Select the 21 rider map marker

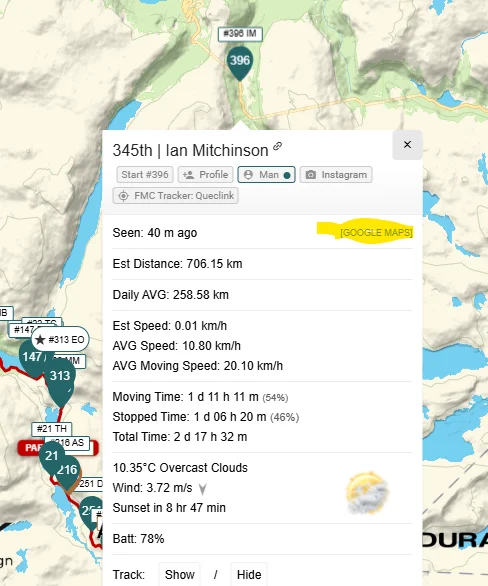[x=51, y=457]
